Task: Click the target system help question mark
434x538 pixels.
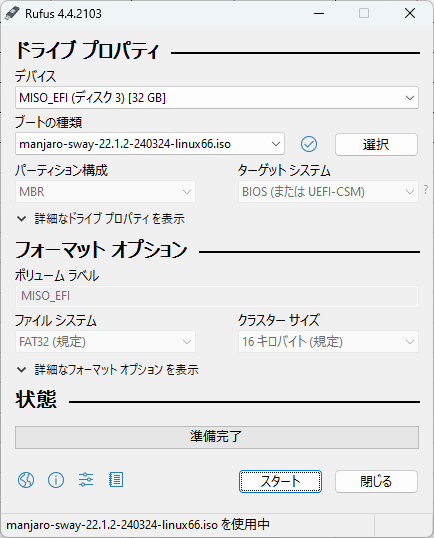Action: (426, 189)
